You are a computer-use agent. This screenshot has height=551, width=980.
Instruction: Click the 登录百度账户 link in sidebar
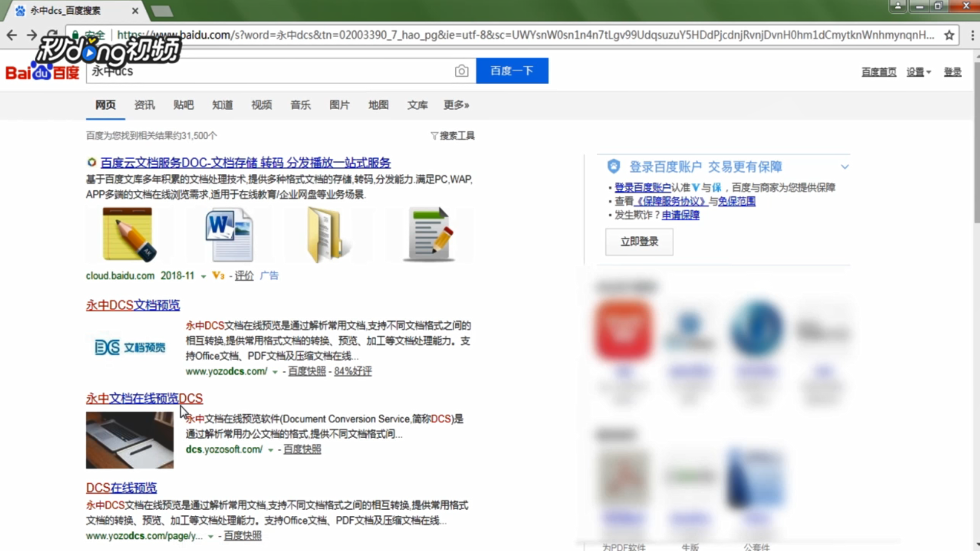(x=643, y=187)
